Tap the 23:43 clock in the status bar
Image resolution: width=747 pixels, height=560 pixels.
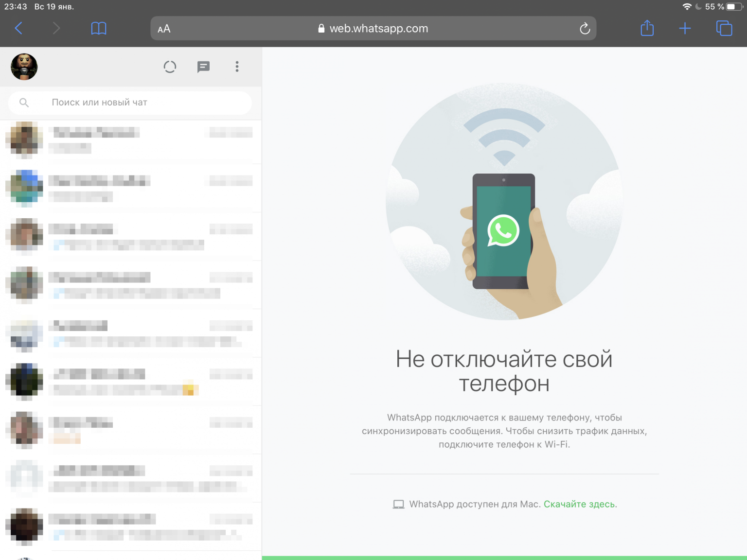click(x=16, y=7)
